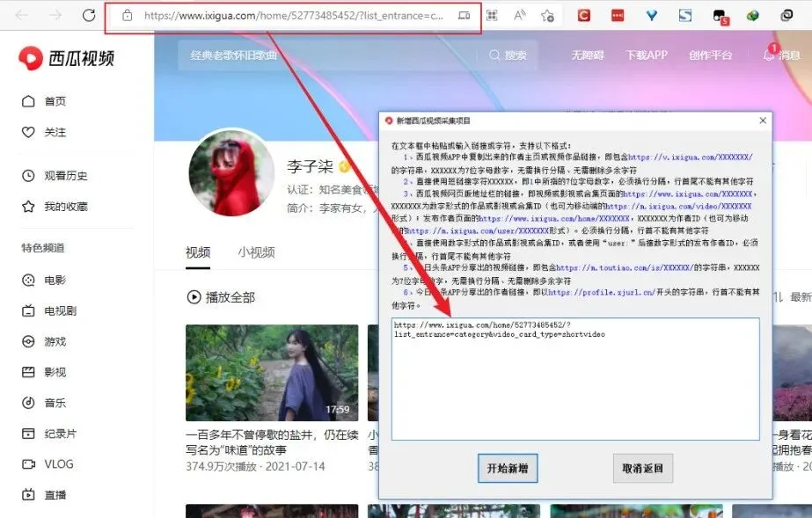Open the Xigua Video logo home link
The height and width of the screenshot is (518, 812).
pyautogui.click(x=66, y=58)
